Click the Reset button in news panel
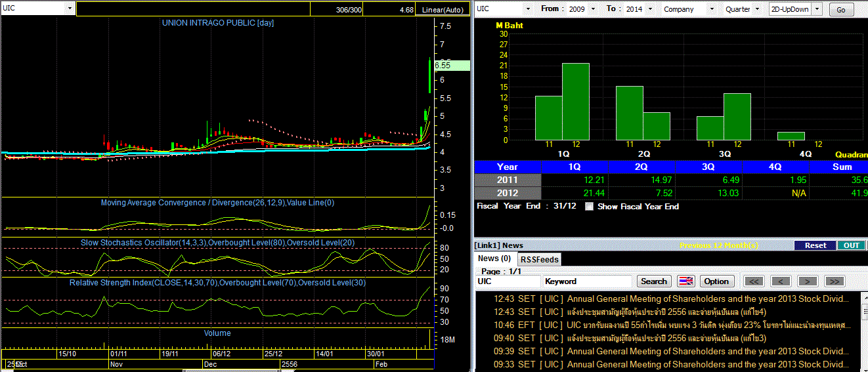This screenshot has height=372, width=868. 815,245
